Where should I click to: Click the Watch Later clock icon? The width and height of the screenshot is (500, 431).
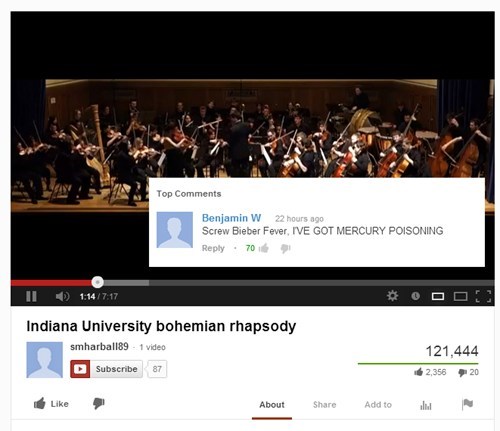click(x=415, y=296)
